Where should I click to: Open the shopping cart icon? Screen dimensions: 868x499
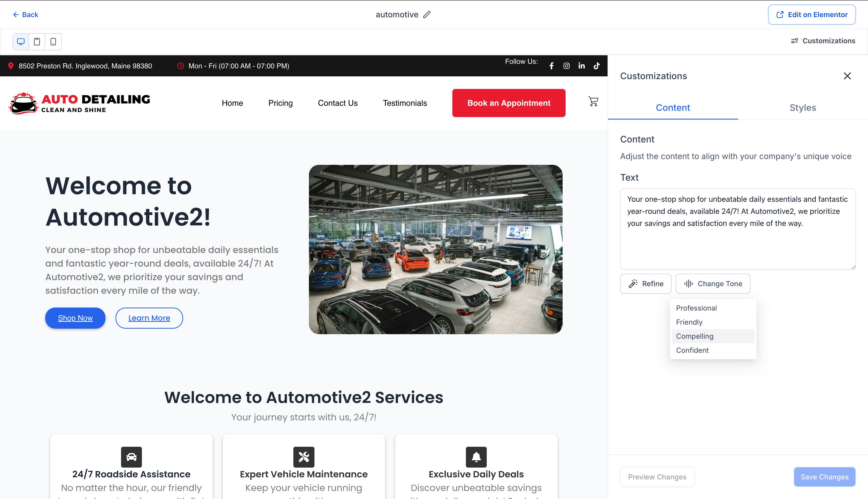tap(593, 102)
